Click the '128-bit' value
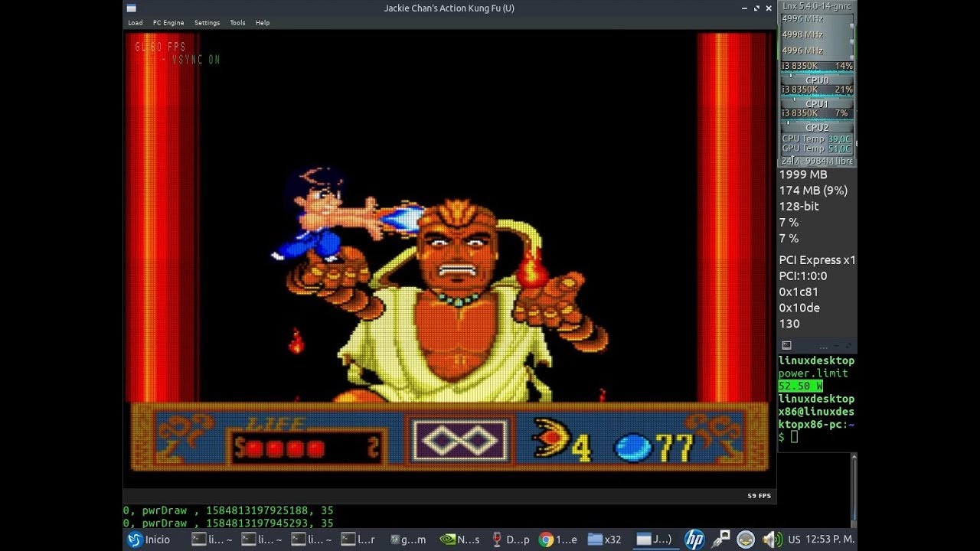This screenshot has height=551, width=980. (x=799, y=207)
